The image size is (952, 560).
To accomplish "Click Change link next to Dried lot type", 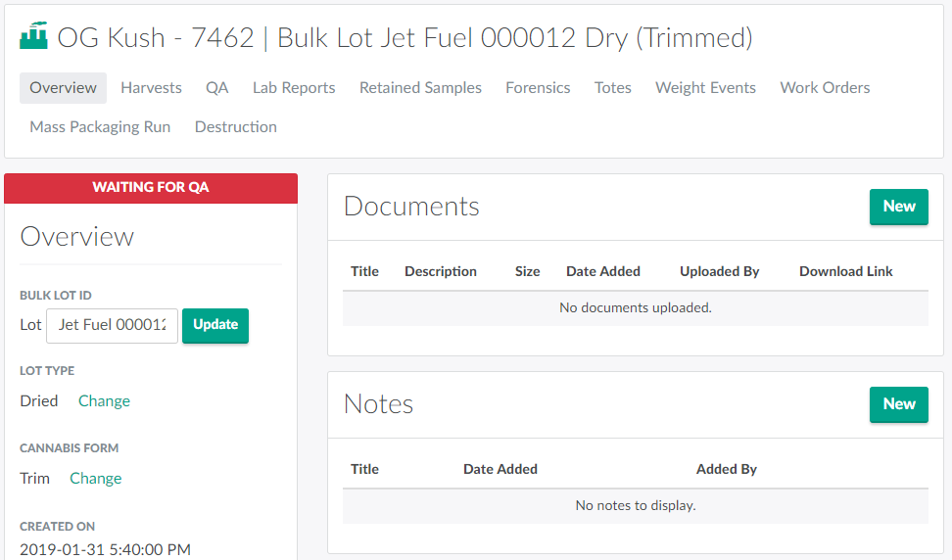I will [104, 401].
